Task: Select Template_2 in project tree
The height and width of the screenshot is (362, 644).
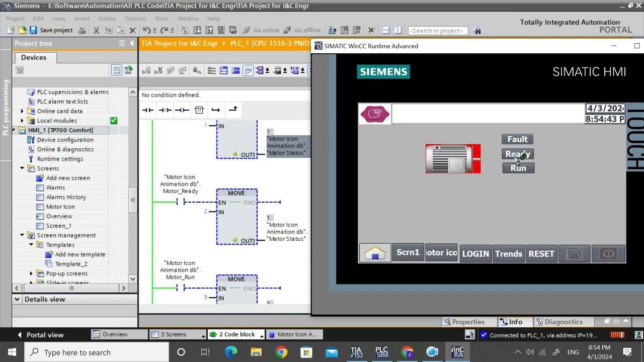Action: click(x=71, y=264)
